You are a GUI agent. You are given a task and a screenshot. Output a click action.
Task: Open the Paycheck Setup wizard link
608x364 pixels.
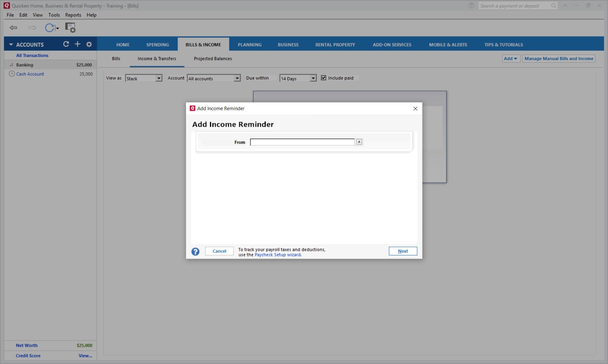pos(278,255)
